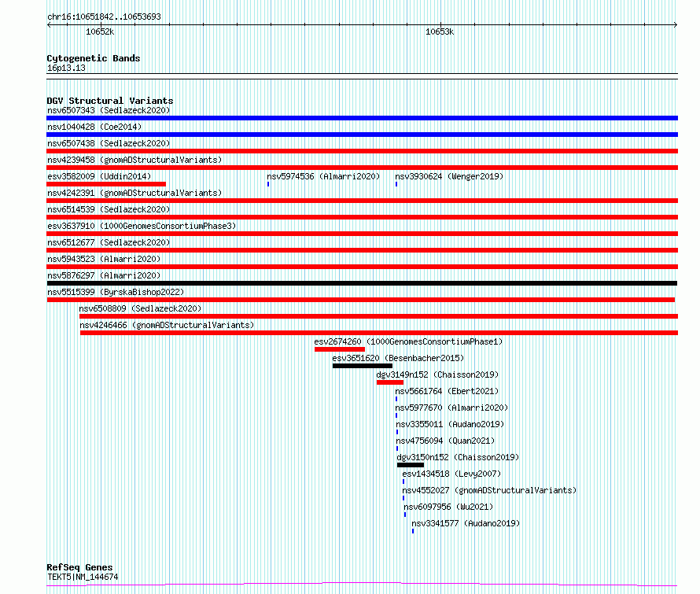Image resolution: width=700 pixels, height=594 pixels.
Task: Click the red bar under dgv3149n152
Action: [390, 382]
